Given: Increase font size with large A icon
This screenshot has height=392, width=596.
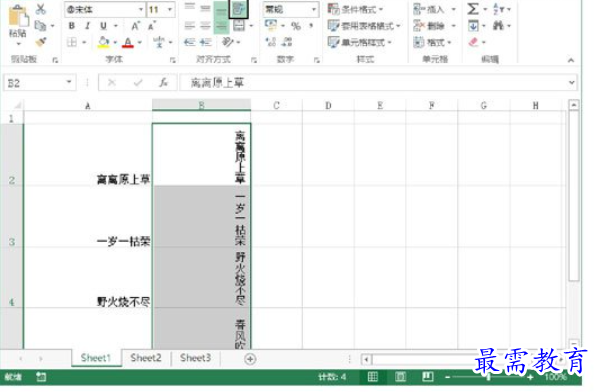Looking at the screenshot, I should click(135, 26).
